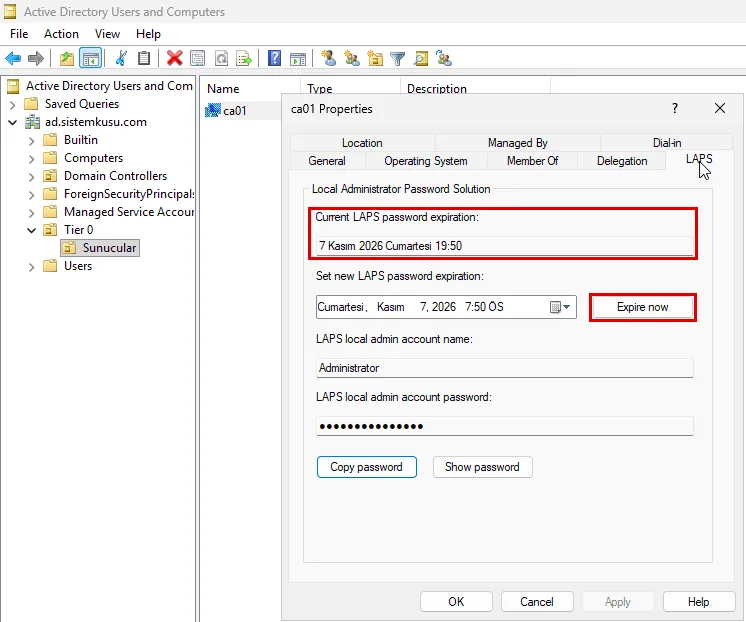
Task: Click the Cut scissors icon
Action: pyautogui.click(x=121, y=59)
